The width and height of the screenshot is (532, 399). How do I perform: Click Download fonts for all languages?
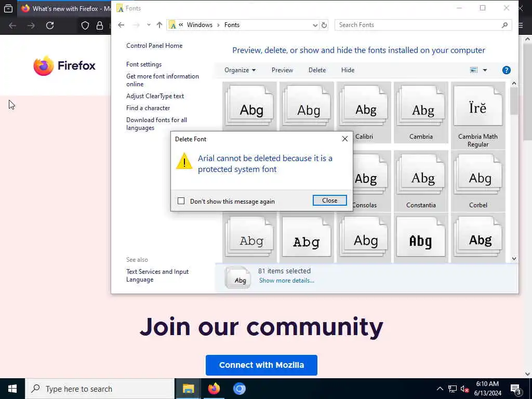click(157, 124)
